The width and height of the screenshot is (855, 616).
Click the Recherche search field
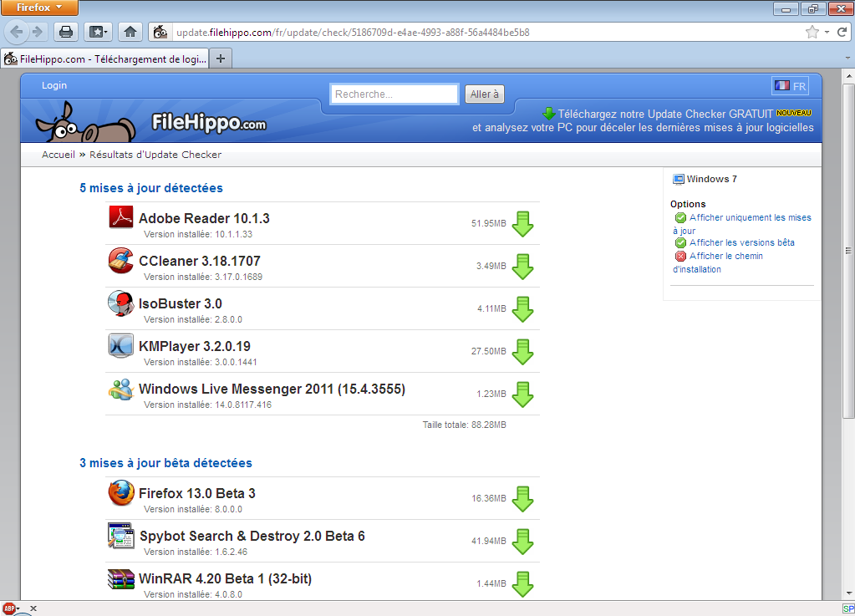394,94
